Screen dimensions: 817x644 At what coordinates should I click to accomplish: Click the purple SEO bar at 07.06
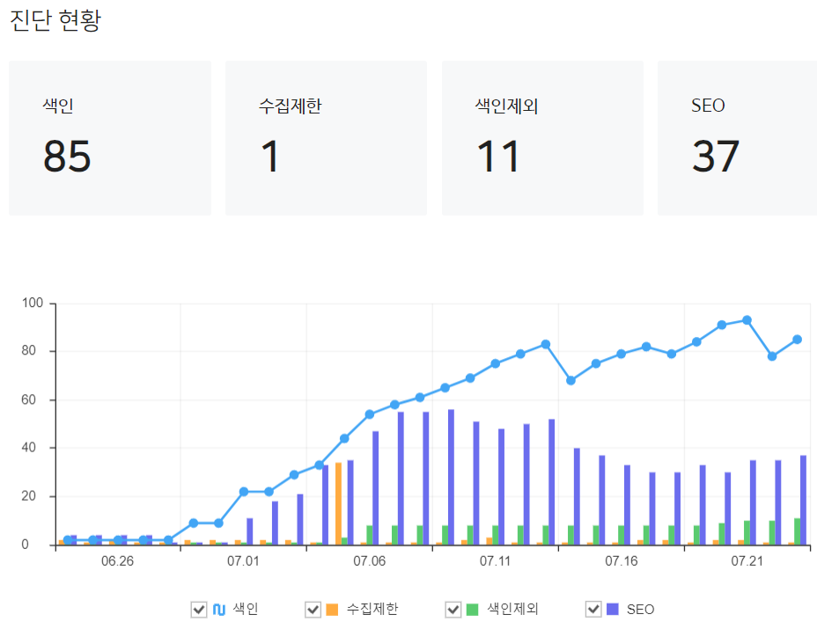[377, 484]
